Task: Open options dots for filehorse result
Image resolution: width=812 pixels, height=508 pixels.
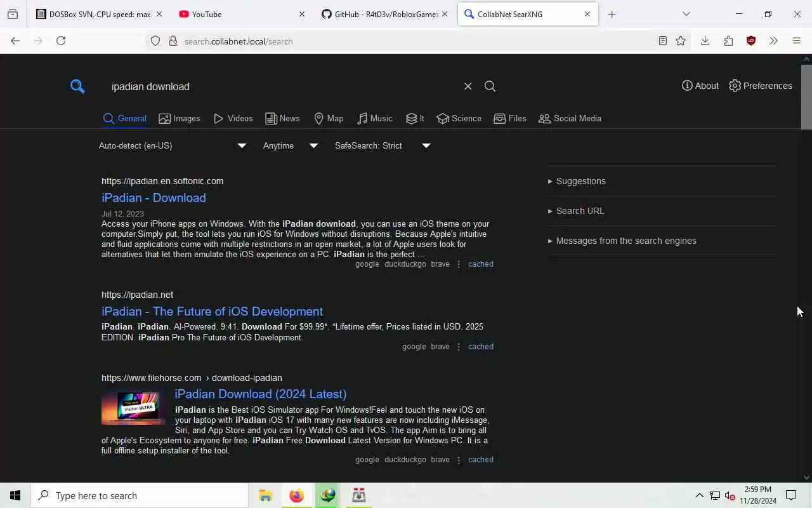Action: 459,460
